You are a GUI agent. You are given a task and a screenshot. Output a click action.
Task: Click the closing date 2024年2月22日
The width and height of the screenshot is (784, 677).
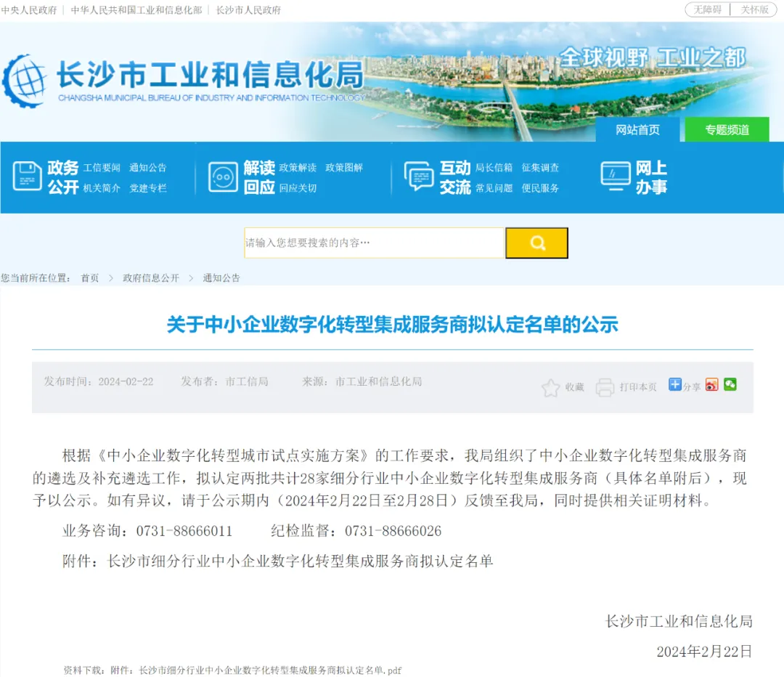704,652
